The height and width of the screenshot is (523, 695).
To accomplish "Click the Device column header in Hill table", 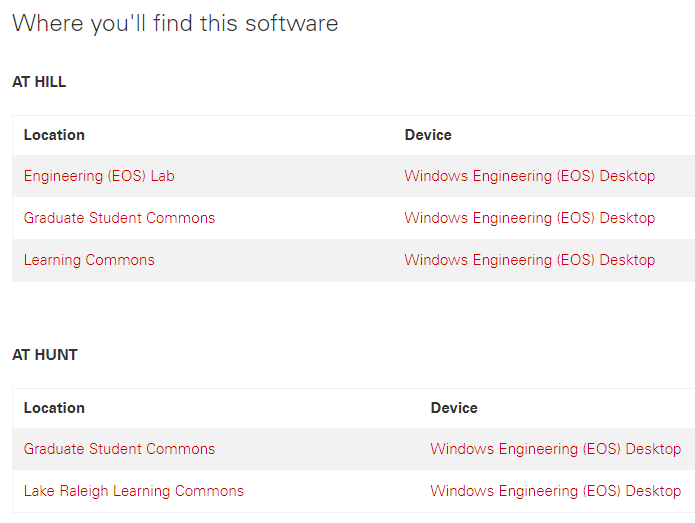I will 428,135.
